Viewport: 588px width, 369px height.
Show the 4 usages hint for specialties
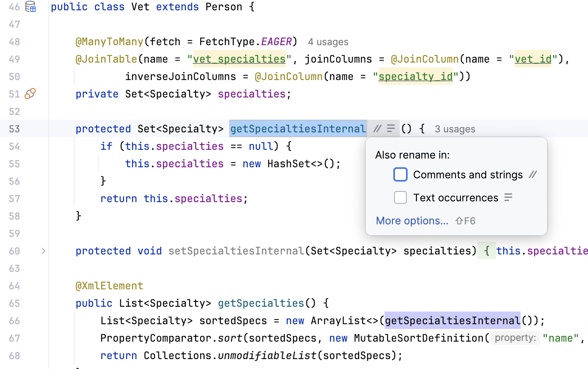pyautogui.click(x=328, y=42)
